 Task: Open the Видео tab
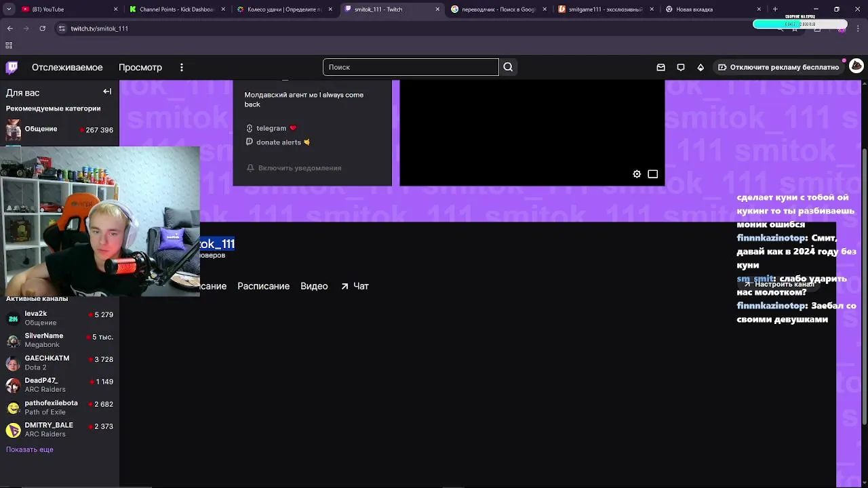pos(314,286)
